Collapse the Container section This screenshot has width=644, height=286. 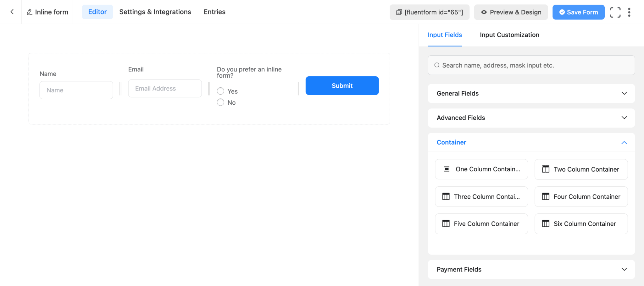(x=624, y=142)
